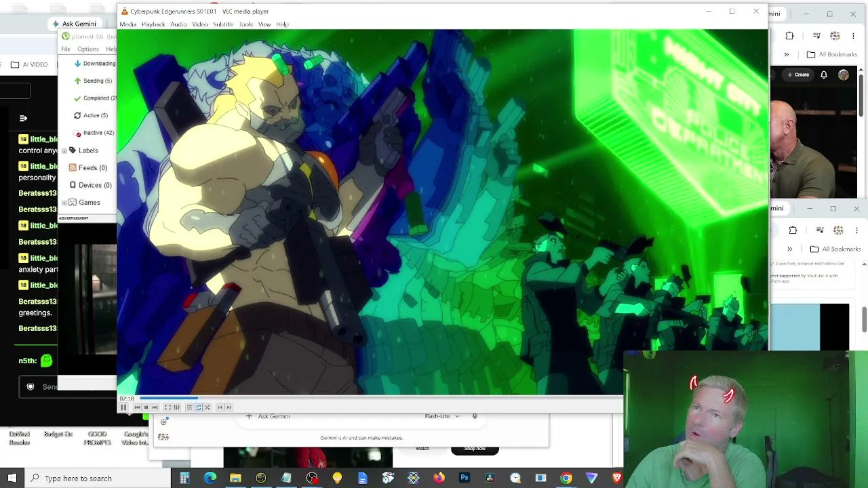Seek along the VLC timeline bar
This screenshot has height=488, width=868.
pyautogui.click(x=380, y=399)
